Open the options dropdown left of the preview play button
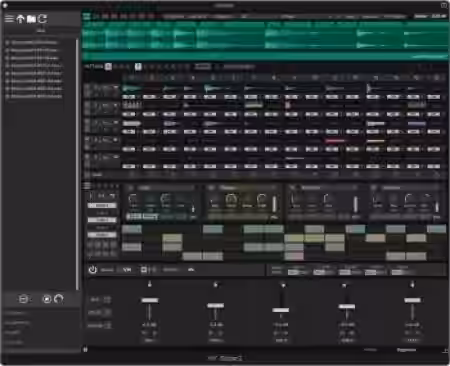The height and width of the screenshot is (366, 450). pyautogui.click(x=24, y=299)
